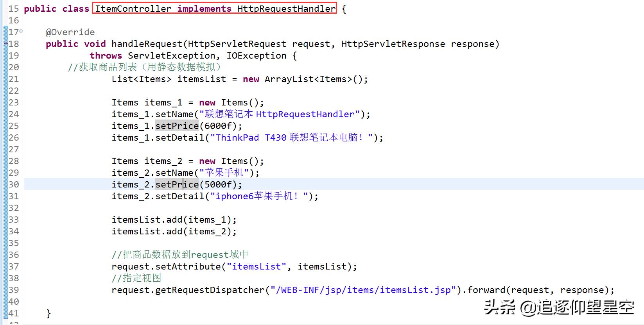Click the forward method call on line 39

[x=486, y=290]
